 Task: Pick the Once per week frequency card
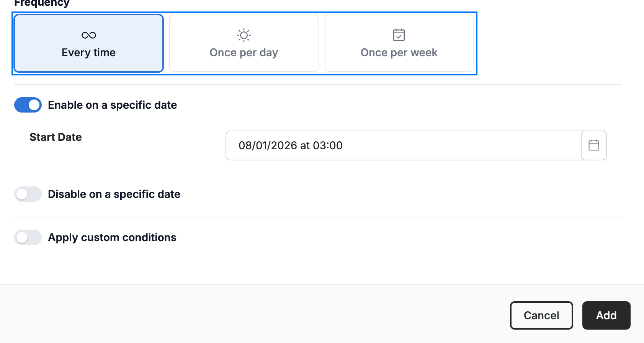[x=399, y=43]
